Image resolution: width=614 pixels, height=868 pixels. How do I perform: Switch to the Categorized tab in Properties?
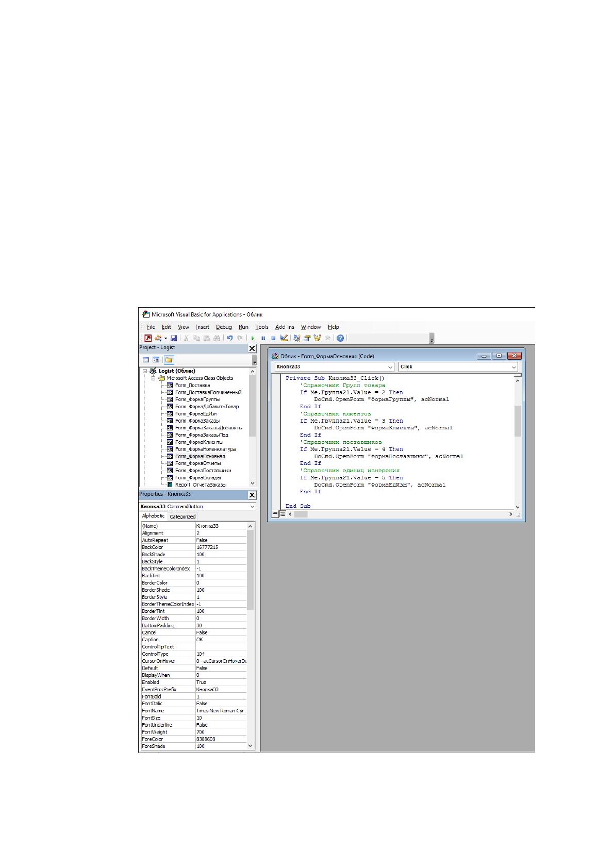click(x=182, y=516)
